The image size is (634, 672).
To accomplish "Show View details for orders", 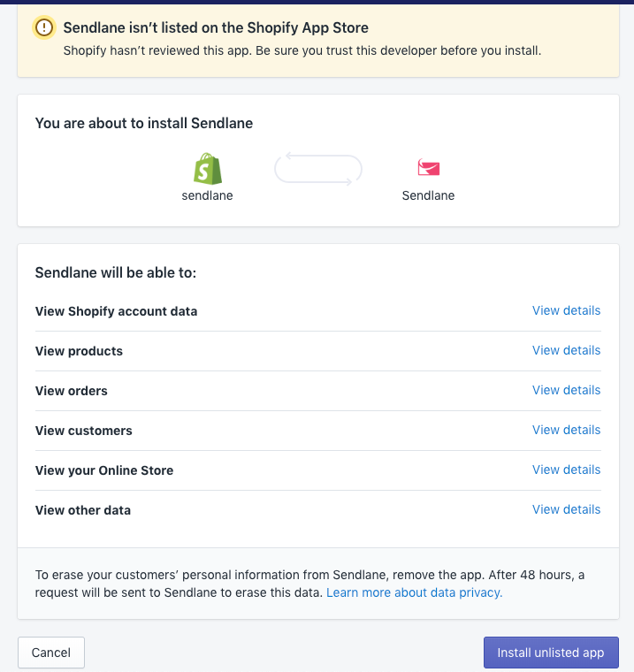I will [566, 391].
